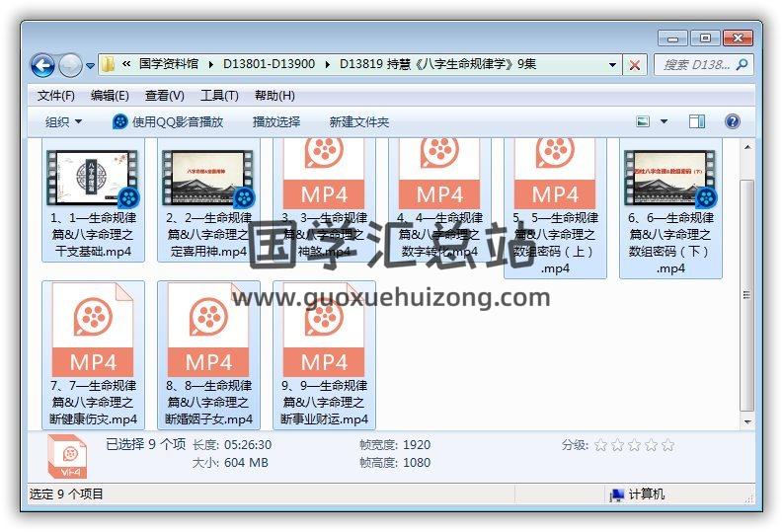The image size is (783, 532).
Task: Expand arrow after D13801-D13900 breadcrumb
Action: (327, 65)
